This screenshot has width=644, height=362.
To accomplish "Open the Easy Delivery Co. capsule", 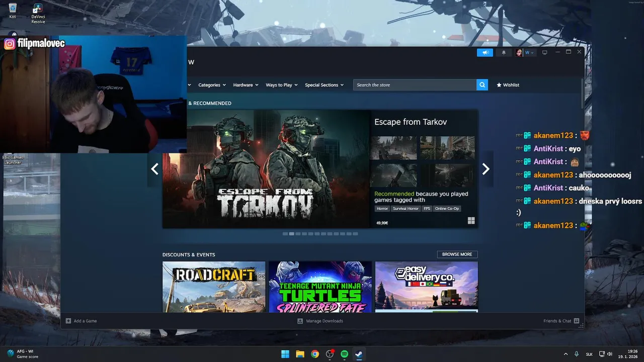I will coord(426,287).
